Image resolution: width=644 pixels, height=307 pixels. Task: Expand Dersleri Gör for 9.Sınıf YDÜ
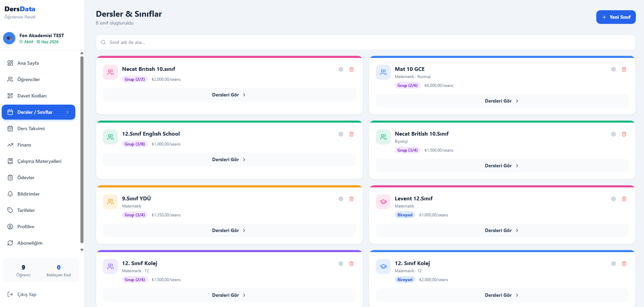tap(229, 231)
